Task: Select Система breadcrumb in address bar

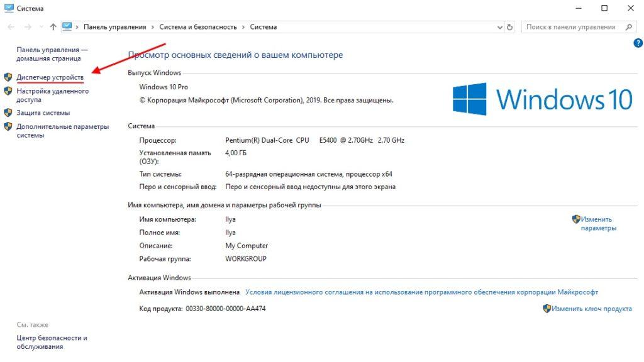Action: [264, 27]
